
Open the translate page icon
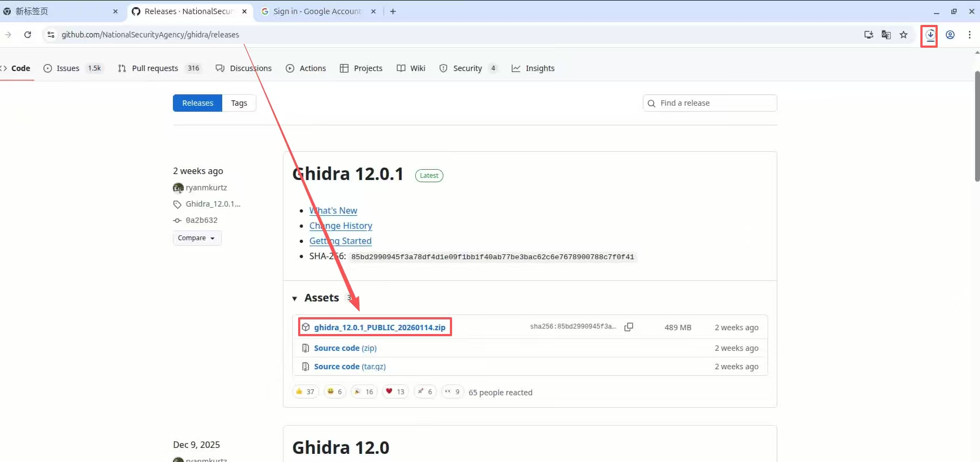click(x=886, y=35)
